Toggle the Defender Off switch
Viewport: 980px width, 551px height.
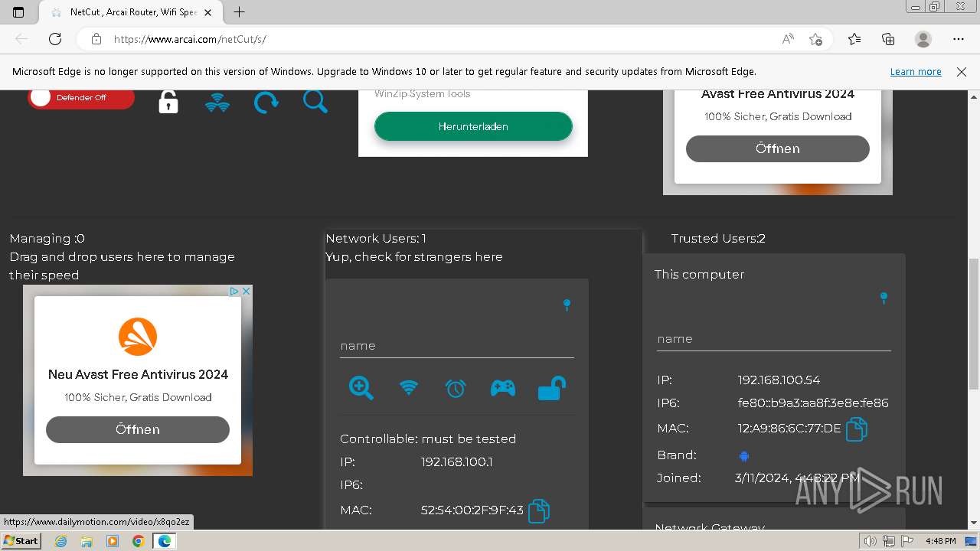pyautogui.click(x=81, y=98)
